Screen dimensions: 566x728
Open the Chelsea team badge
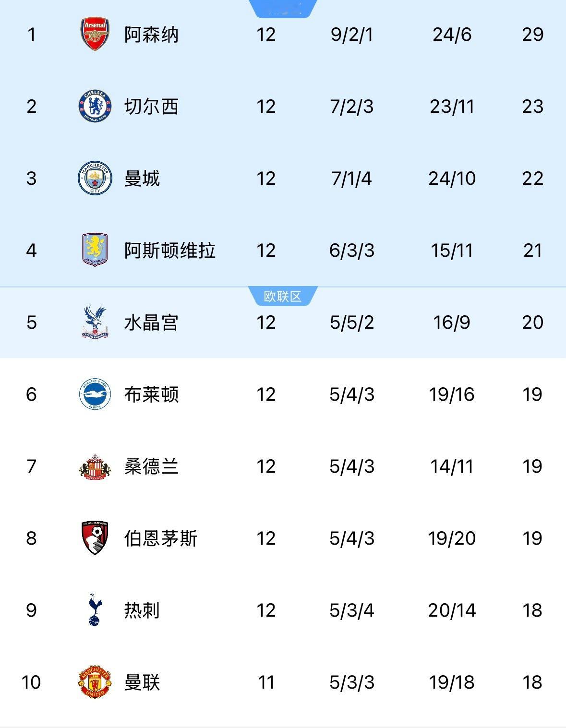click(95, 106)
